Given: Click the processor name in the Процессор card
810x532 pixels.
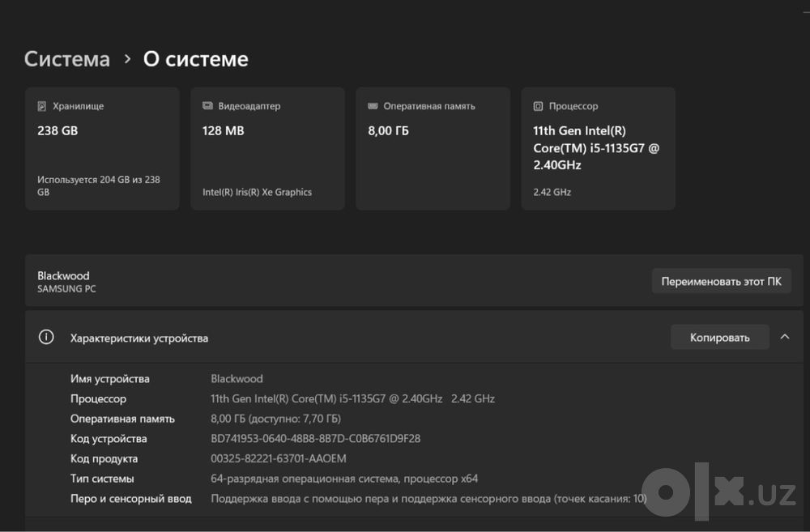Looking at the screenshot, I should click(x=596, y=147).
